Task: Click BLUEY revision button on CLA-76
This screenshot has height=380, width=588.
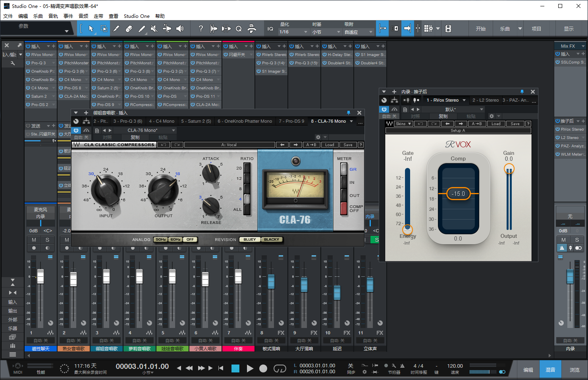Action: [249, 239]
